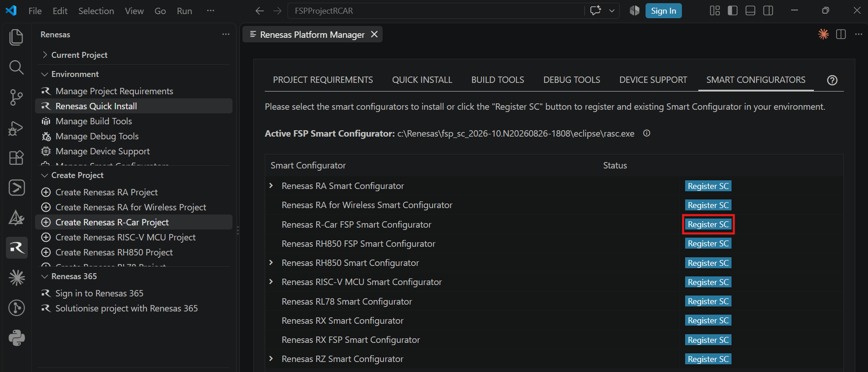The width and height of the screenshot is (868, 372).
Task: Expand Renesas RA Smart Configurator row
Action: click(x=271, y=186)
